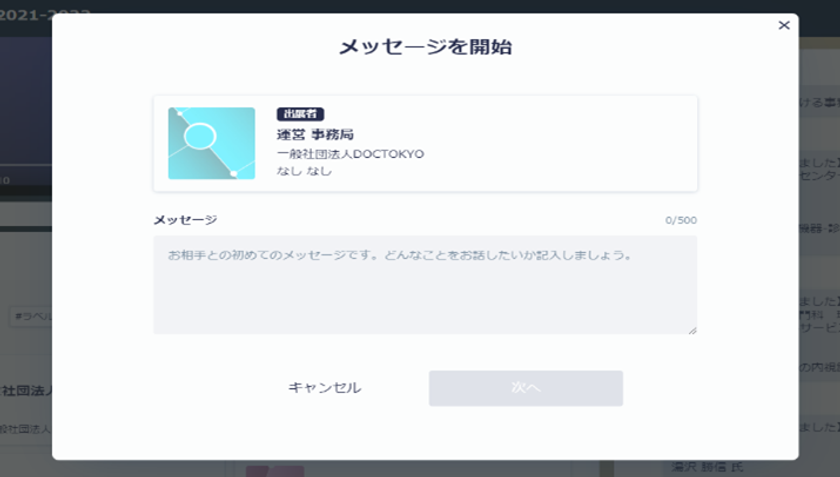Click the なし なし line in card
This screenshot has height=477, width=840.
(304, 171)
